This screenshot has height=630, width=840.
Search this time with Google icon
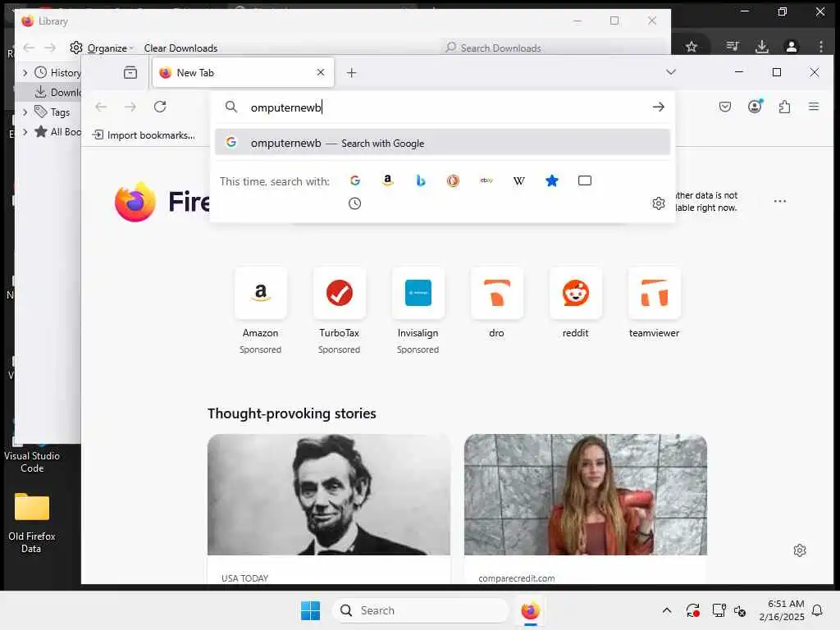(x=355, y=180)
